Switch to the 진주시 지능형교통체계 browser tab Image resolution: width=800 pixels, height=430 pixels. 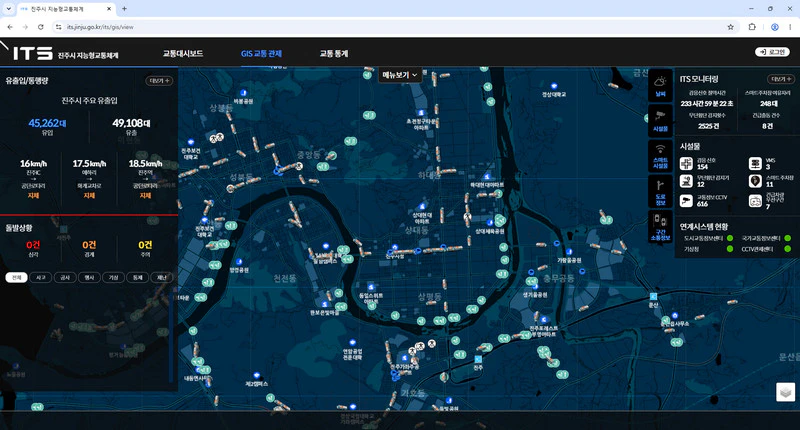pyautogui.click(x=66, y=9)
